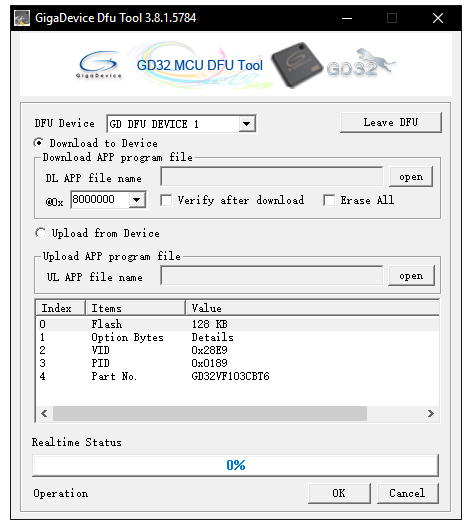Click the UL APP file name field

(272, 276)
